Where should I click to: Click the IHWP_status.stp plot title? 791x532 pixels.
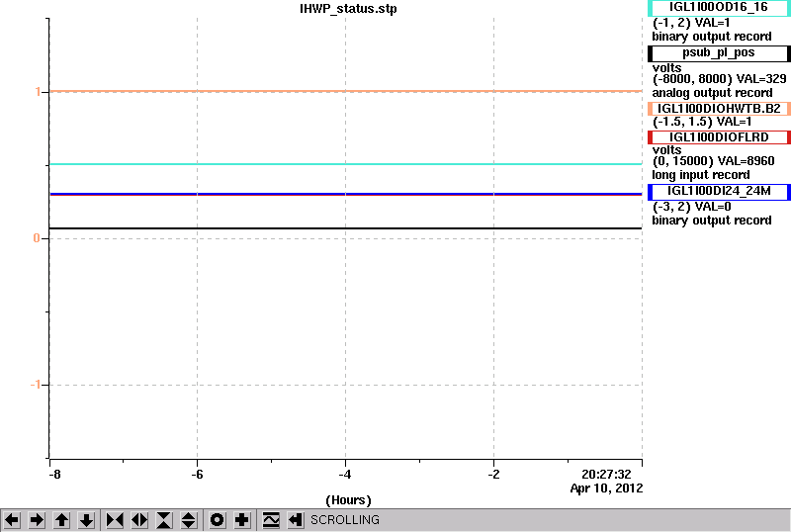[x=348, y=9]
